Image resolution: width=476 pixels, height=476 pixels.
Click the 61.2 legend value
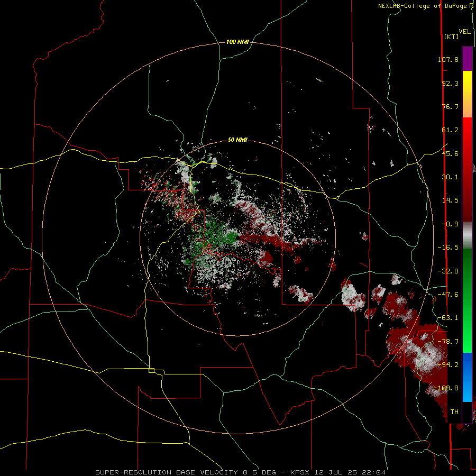pyautogui.click(x=450, y=130)
